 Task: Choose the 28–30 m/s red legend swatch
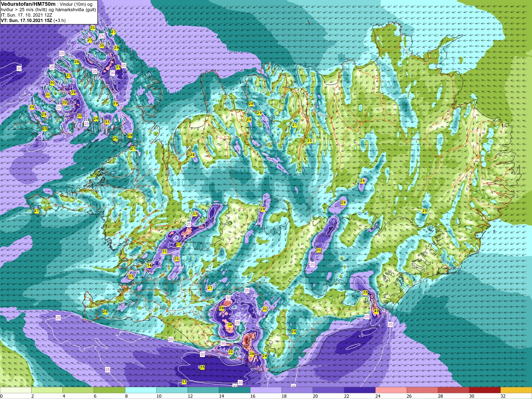[x=453, y=390]
